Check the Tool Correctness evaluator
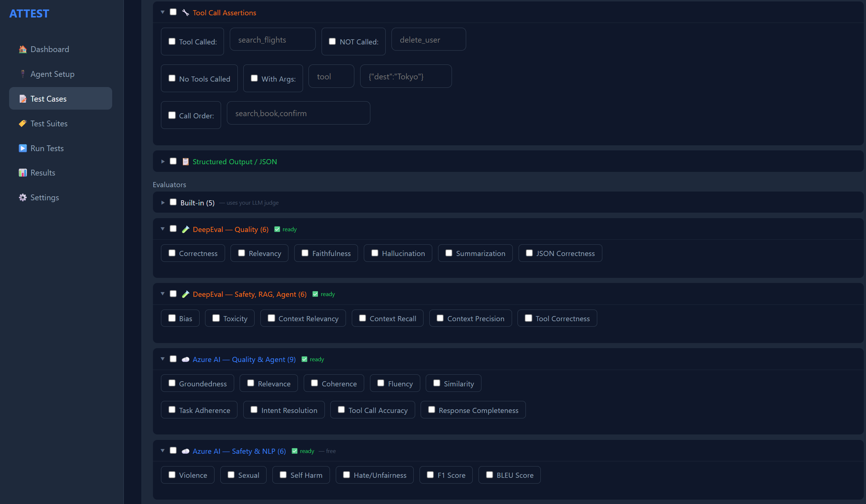 tap(528, 318)
